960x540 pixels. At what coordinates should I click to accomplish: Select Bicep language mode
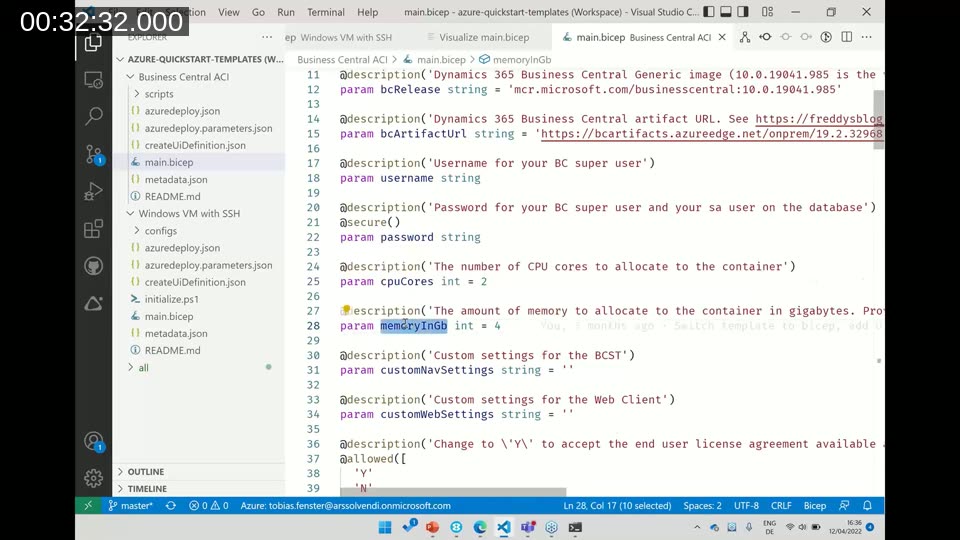814,506
